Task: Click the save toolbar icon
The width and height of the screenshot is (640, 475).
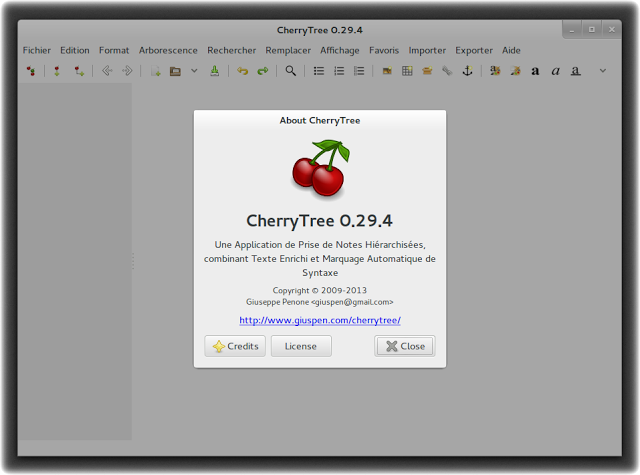Action: click(214, 71)
